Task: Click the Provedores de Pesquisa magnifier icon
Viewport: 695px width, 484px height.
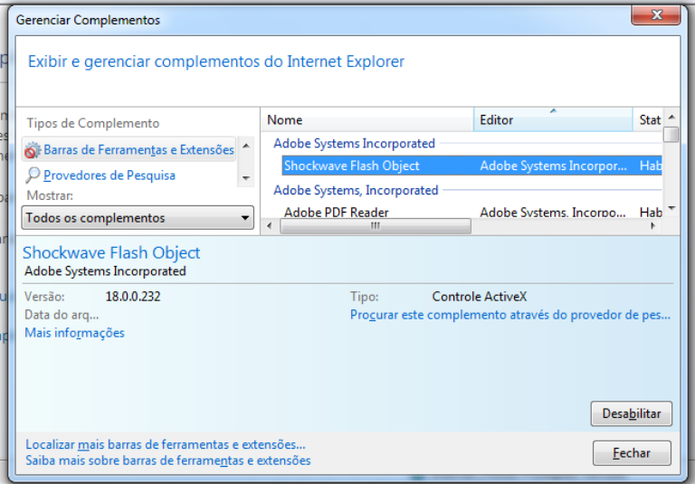Action: pyautogui.click(x=32, y=175)
